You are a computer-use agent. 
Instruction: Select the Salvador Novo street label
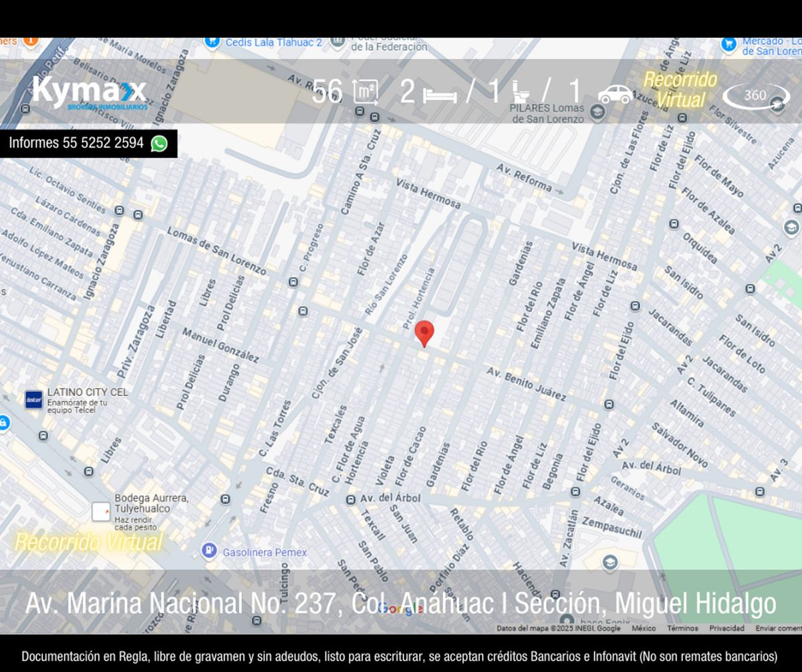(679, 446)
